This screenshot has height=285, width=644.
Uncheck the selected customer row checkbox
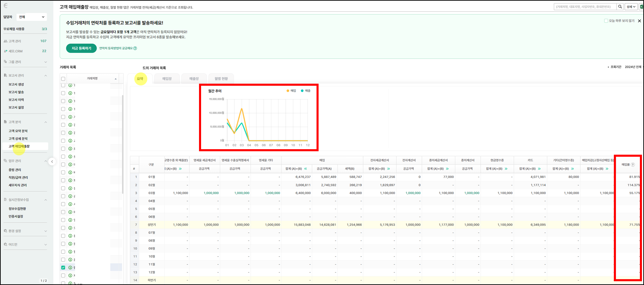[x=63, y=268]
